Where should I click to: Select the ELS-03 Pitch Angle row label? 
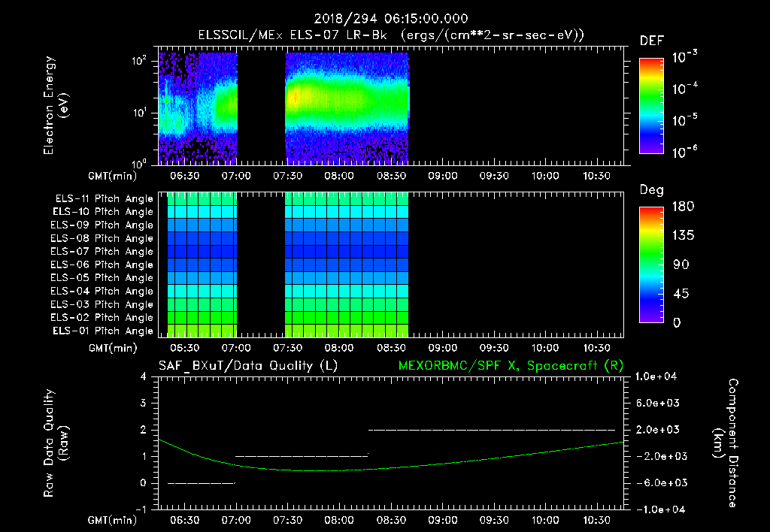click(102, 304)
